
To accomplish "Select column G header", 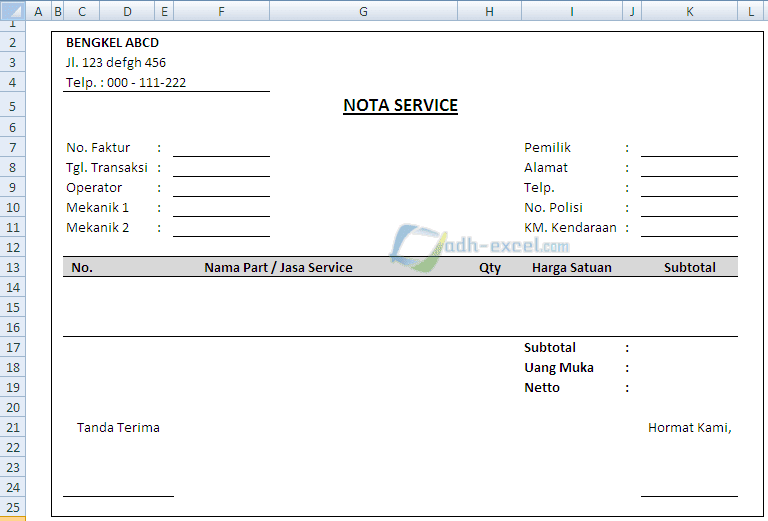I will (x=363, y=11).
